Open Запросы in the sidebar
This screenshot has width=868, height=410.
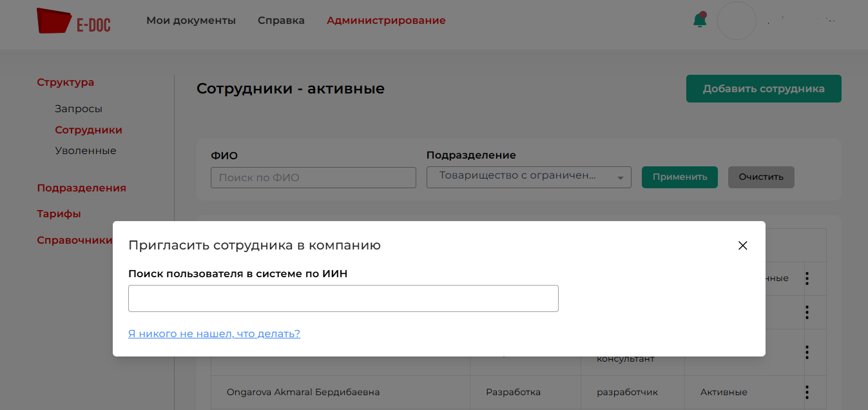coord(79,109)
